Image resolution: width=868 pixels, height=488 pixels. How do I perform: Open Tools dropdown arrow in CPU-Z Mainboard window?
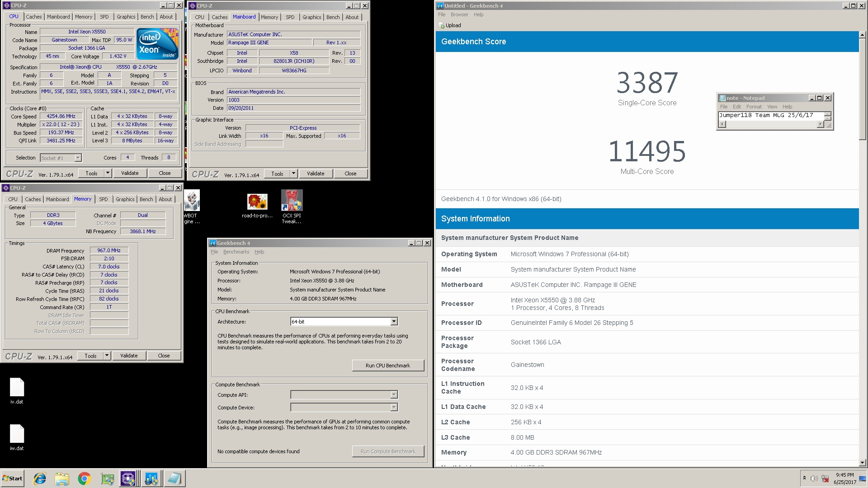click(x=293, y=174)
